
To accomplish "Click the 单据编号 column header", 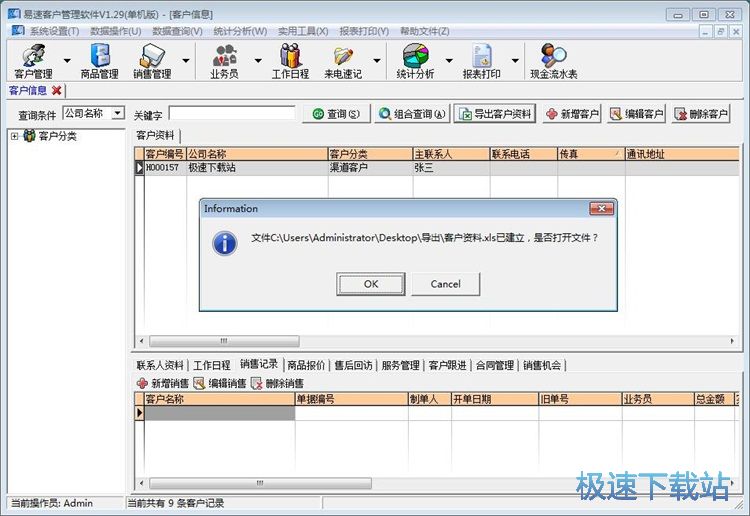I will click(x=351, y=399).
